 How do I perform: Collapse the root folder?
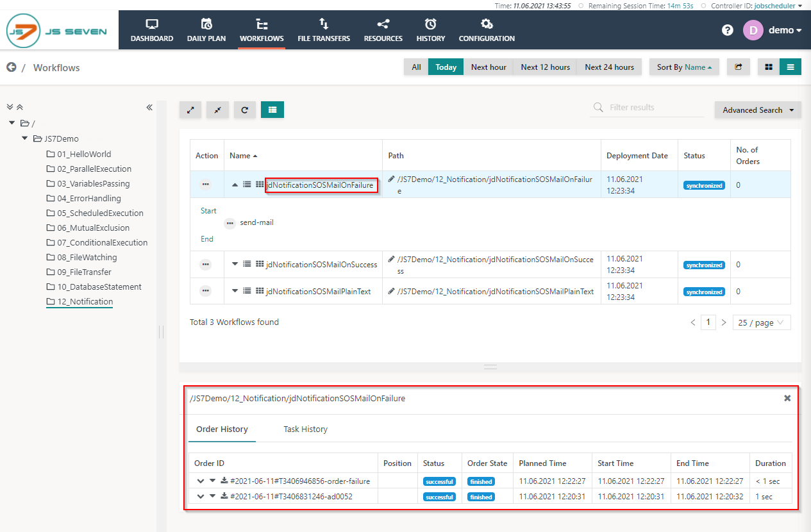[x=12, y=123]
